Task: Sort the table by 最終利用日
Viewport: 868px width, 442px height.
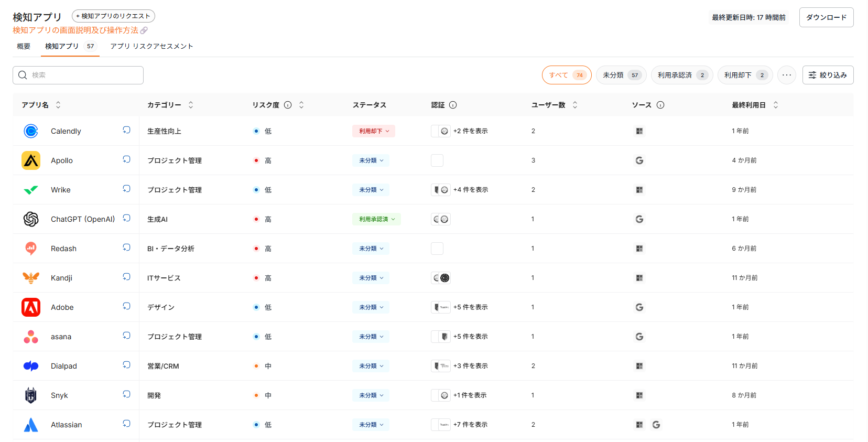Action: tap(776, 105)
